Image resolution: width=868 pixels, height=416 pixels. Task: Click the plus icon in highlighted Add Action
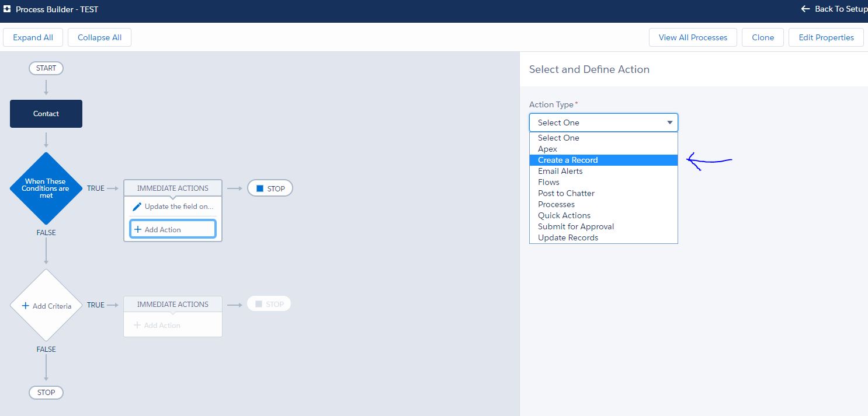pyautogui.click(x=138, y=229)
